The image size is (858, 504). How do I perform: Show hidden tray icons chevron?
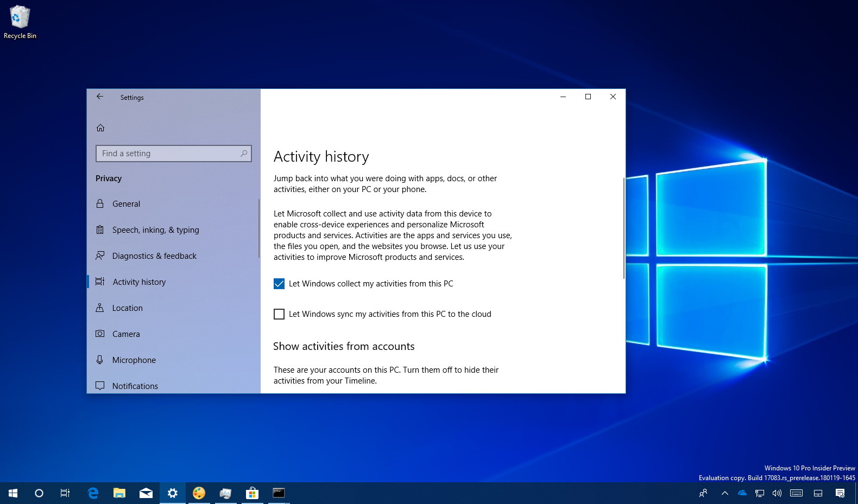click(725, 493)
